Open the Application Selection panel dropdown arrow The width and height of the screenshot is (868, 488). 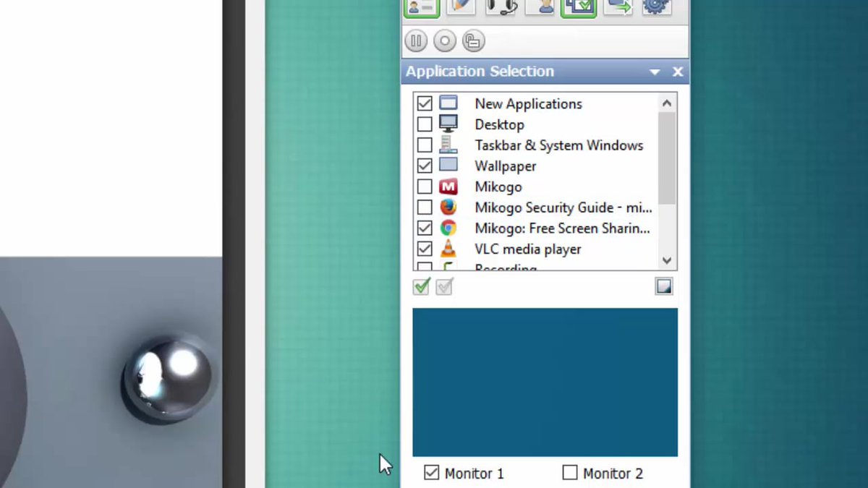coord(655,72)
